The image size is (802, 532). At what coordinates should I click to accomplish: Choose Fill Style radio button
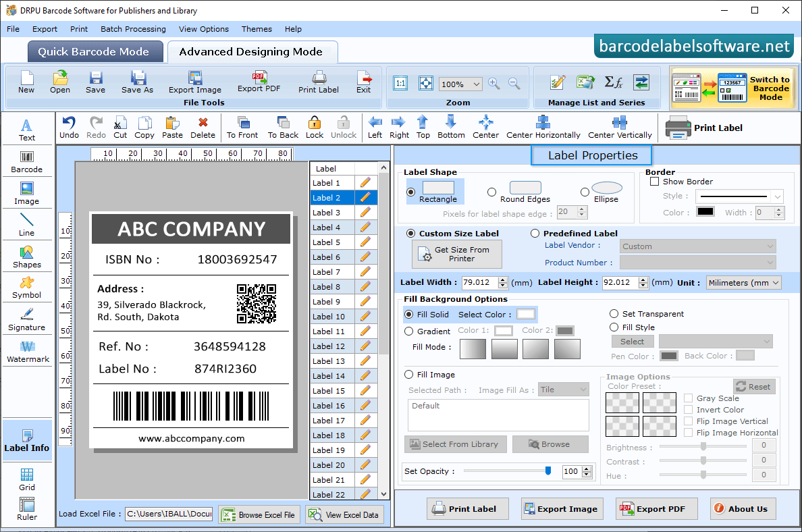614,327
